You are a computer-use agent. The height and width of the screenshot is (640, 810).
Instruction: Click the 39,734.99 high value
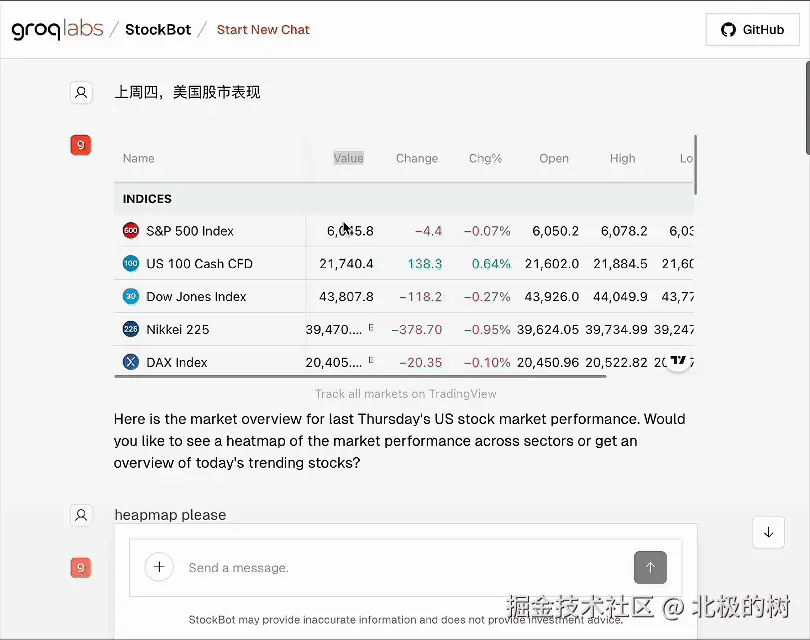[616, 329]
